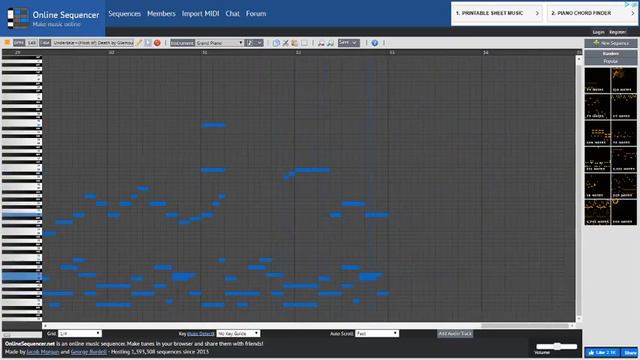Click the paste clipboard icon

(294, 43)
